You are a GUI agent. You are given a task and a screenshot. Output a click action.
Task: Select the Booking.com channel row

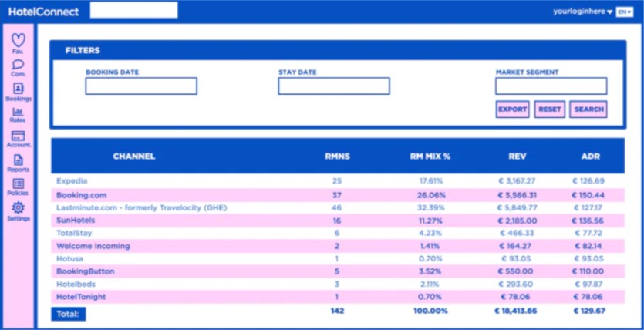[x=338, y=195]
